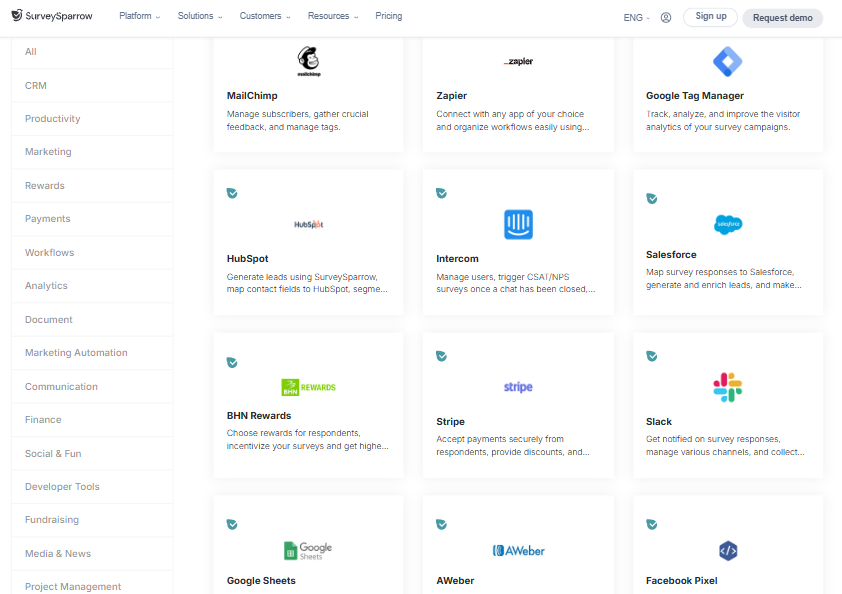
Task: Open the Google Sheets integration title
Action: pos(261,581)
